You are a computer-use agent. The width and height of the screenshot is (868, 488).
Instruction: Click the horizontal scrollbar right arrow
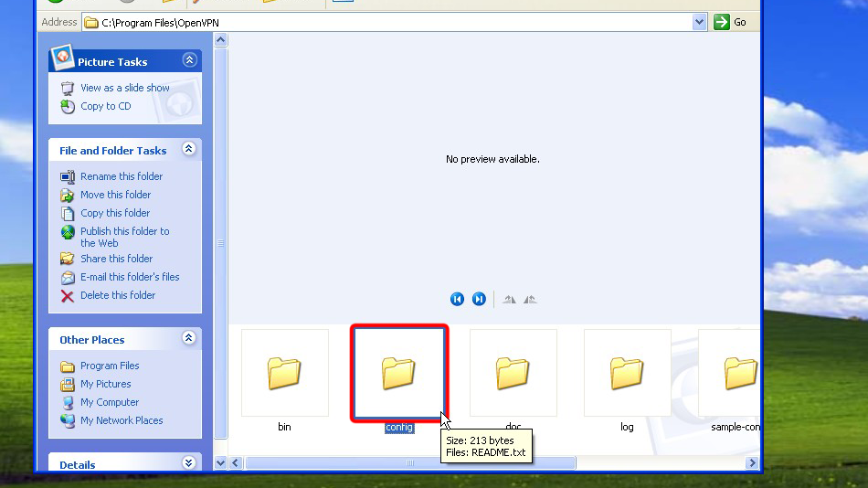coord(753,463)
